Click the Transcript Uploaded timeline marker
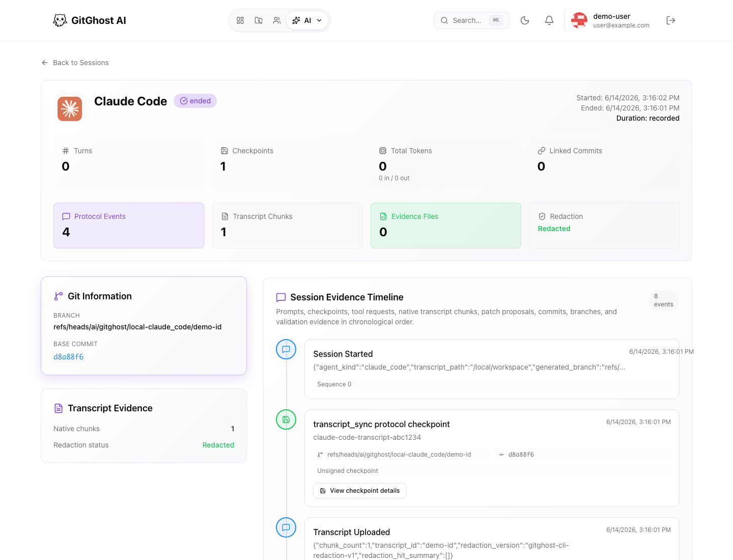Image resolution: width=733 pixels, height=560 pixels. pos(286,527)
